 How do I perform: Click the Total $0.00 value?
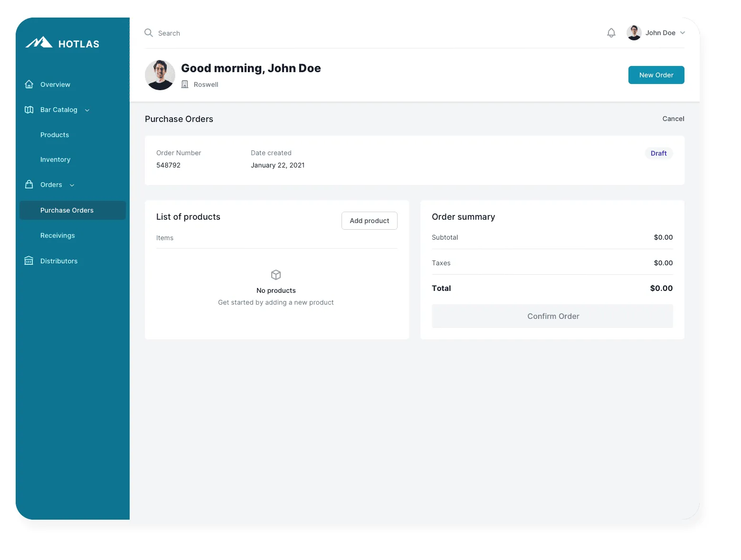pyautogui.click(x=662, y=288)
